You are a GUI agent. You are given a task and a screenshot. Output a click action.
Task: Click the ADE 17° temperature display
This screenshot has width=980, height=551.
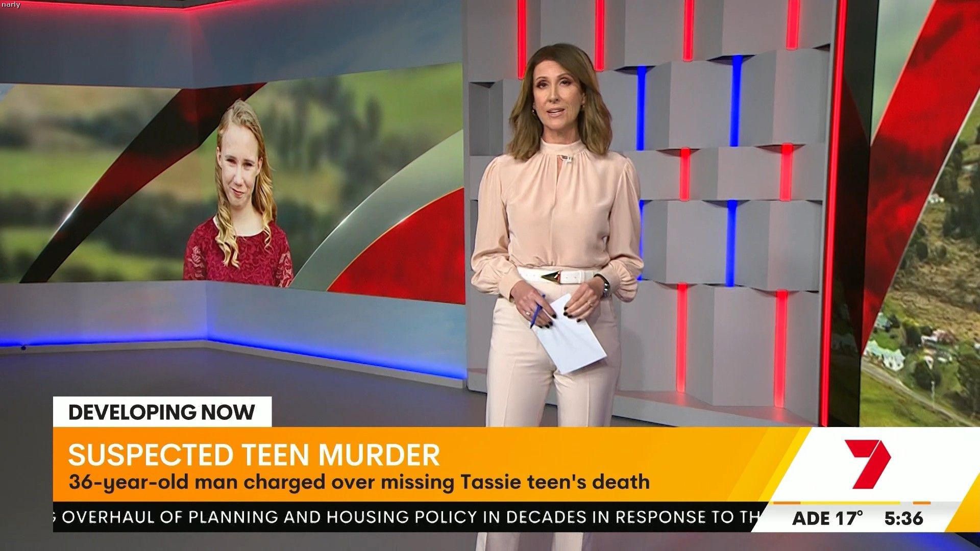coord(827,519)
